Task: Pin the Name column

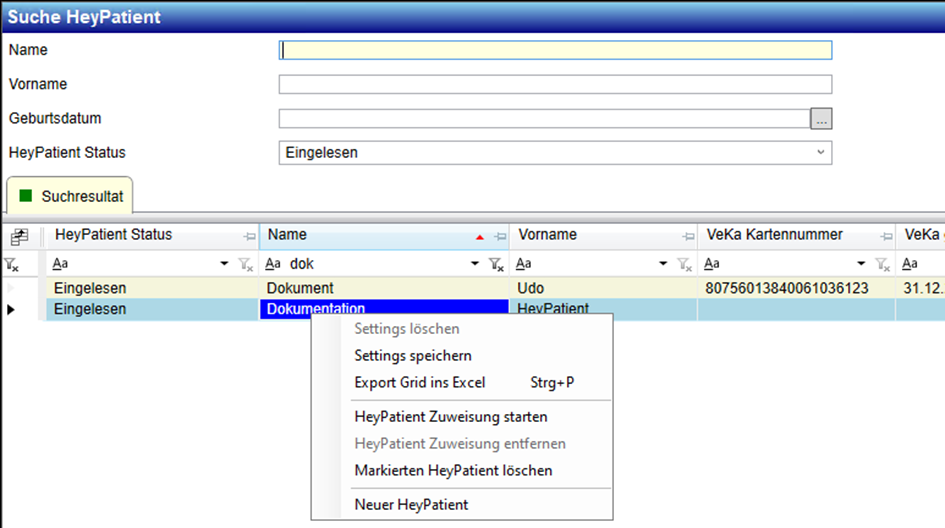Action: click(x=500, y=237)
